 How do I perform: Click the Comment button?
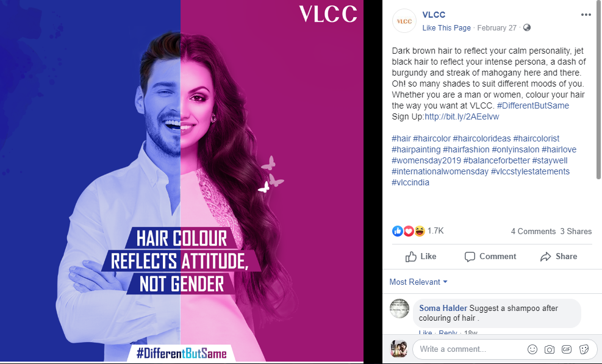[490, 257]
